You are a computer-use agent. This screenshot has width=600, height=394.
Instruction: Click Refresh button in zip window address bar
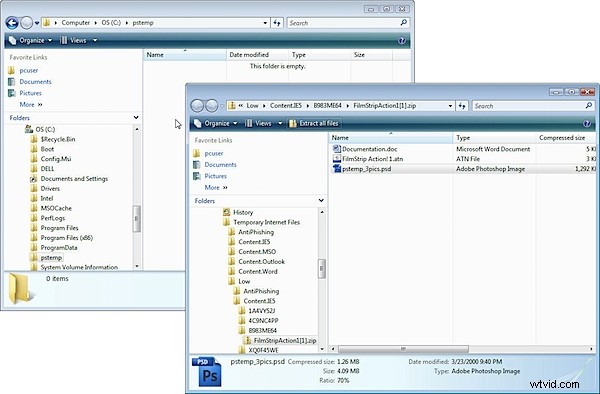coord(462,106)
